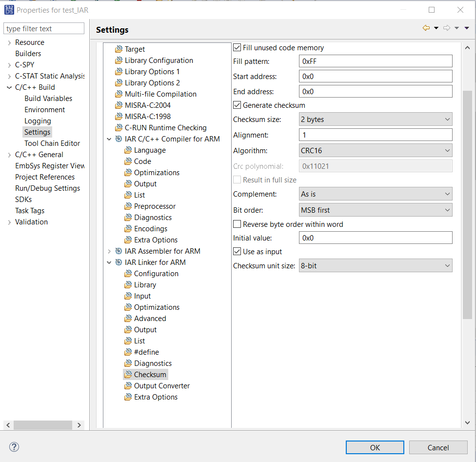Click the Alignment field

(376, 135)
